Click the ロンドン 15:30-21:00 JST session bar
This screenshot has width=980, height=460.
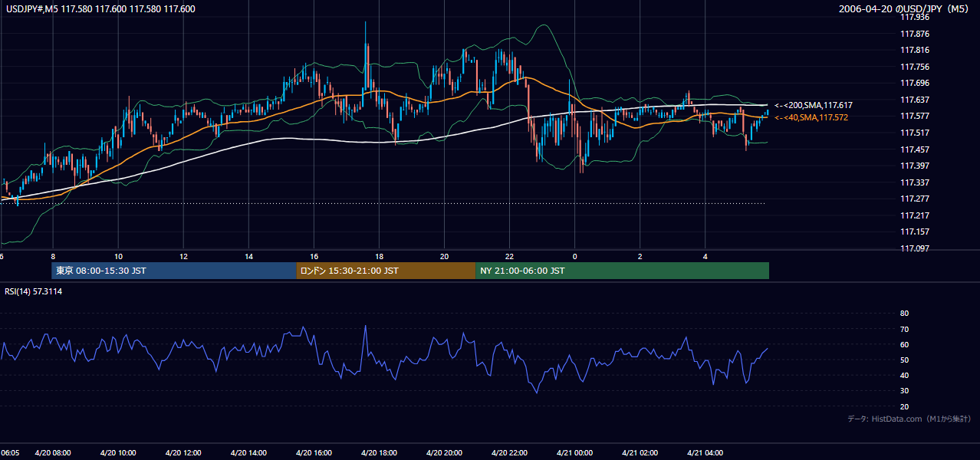coord(386,271)
